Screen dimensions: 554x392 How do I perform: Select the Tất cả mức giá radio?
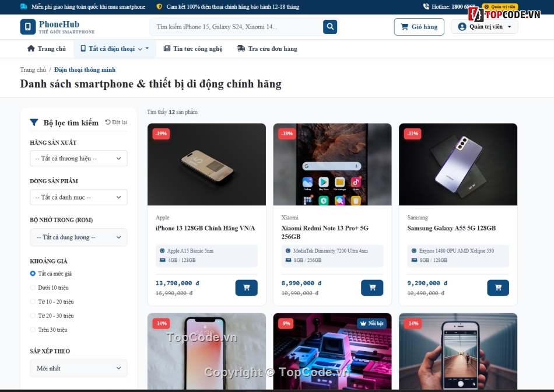pyautogui.click(x=33, y=274)
